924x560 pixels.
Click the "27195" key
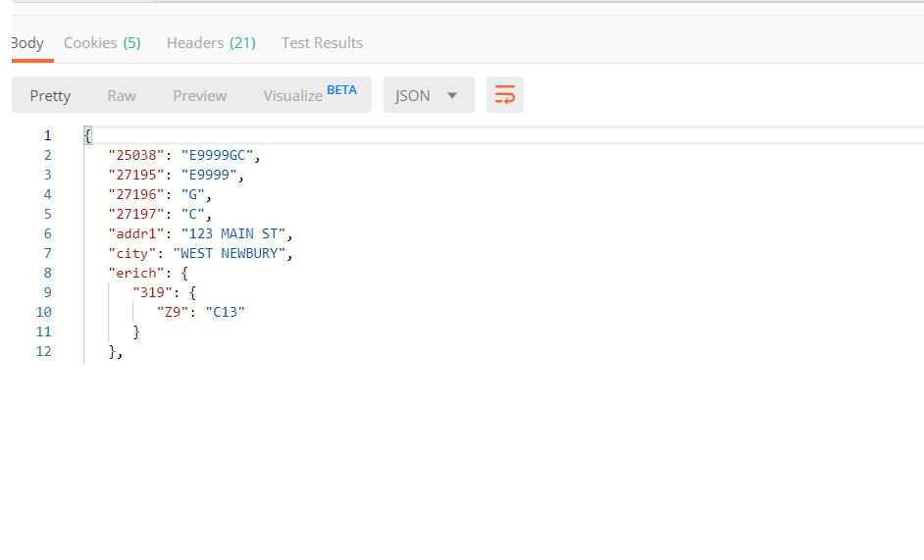coord(136,175)
